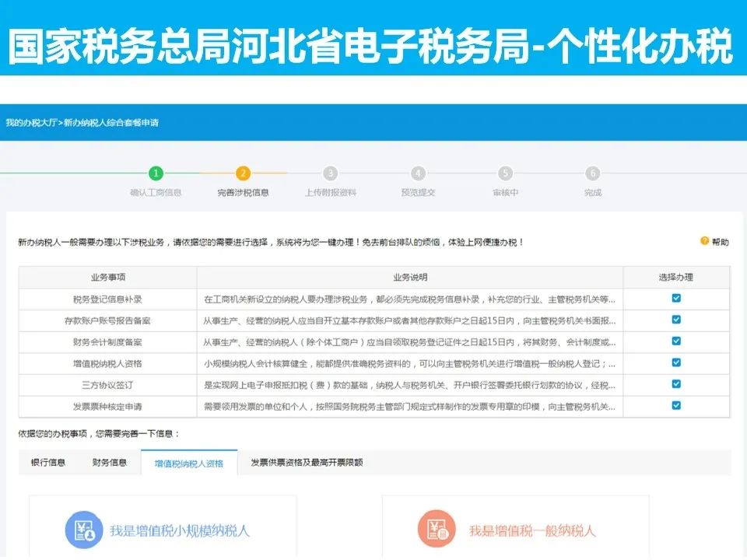Click the 上传附报资料 step label
Image resolution: width=747 pixels, height=560 pixels.
[331, 192]
